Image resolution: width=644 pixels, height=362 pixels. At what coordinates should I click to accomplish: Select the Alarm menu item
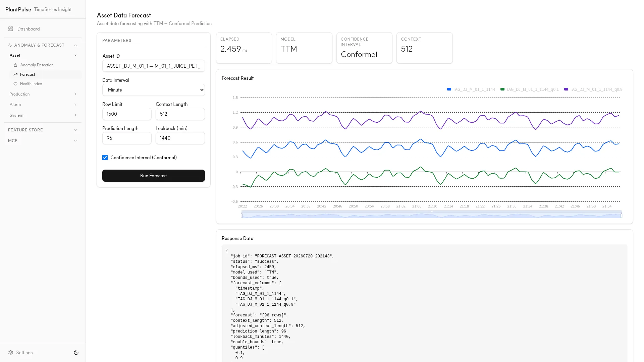pos(43,105)
